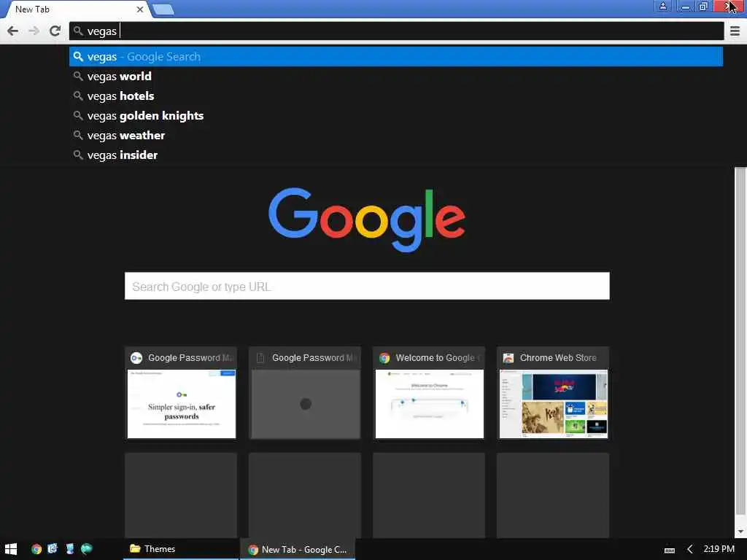This screenshot has width=747, height=560.
Task: Click the Google logo
Action: click(367, 219)
